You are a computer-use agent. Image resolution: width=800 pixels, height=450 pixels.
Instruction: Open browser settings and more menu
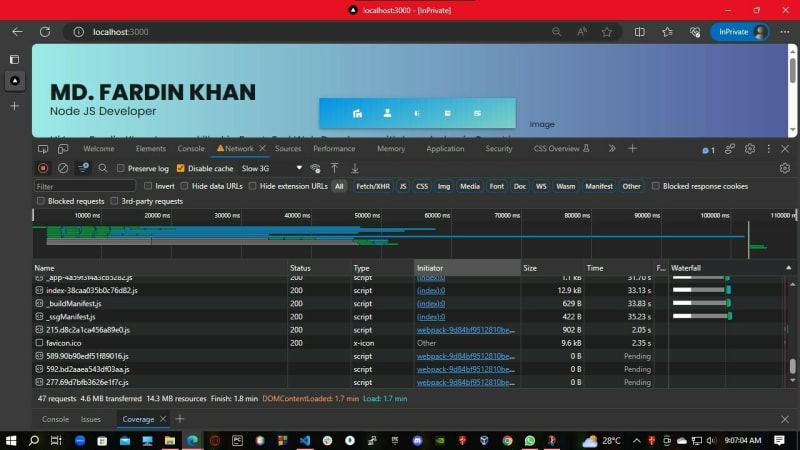pos(785,32)
